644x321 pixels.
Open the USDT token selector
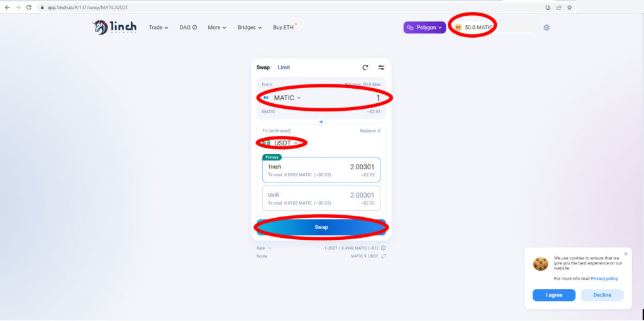click(x=281, y=143)
